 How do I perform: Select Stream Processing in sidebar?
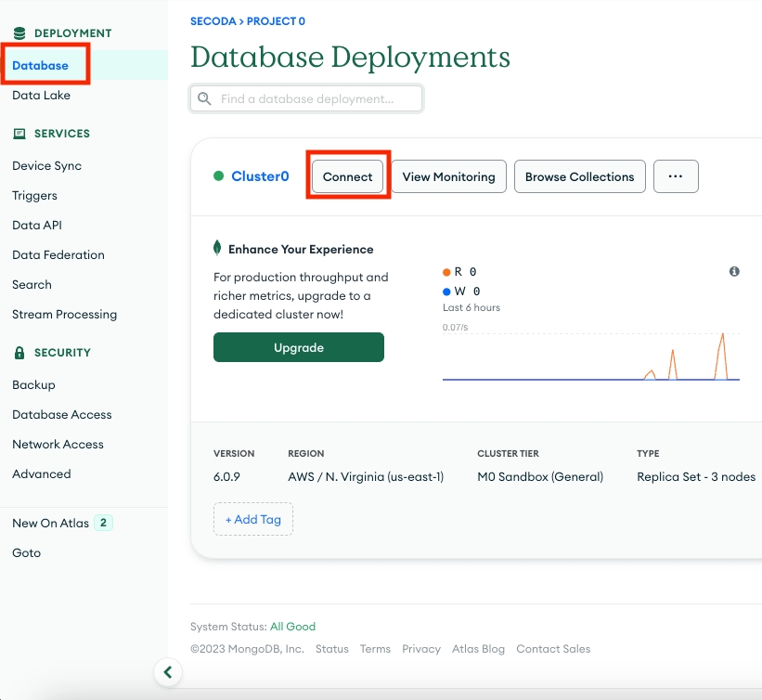[64, 315]
